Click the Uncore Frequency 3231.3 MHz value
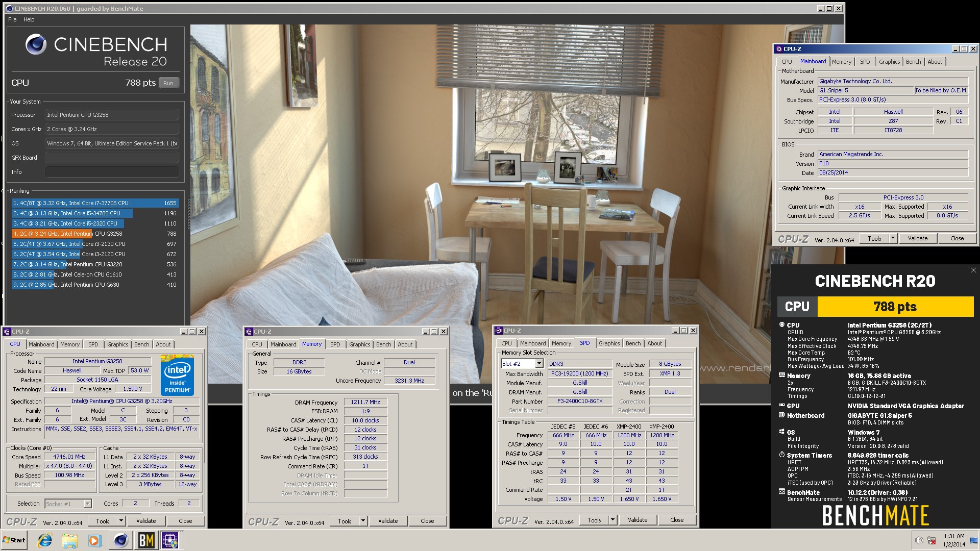This screenshot has height=551, width=980. [x=409, y=381]
